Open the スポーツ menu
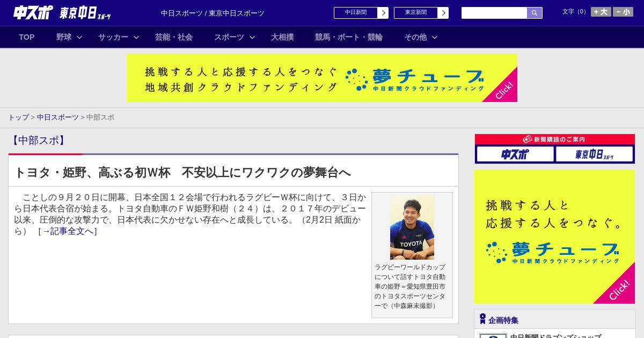Image resolution: width=644 pixels, height=338 pixels. [x=229, y=37]
